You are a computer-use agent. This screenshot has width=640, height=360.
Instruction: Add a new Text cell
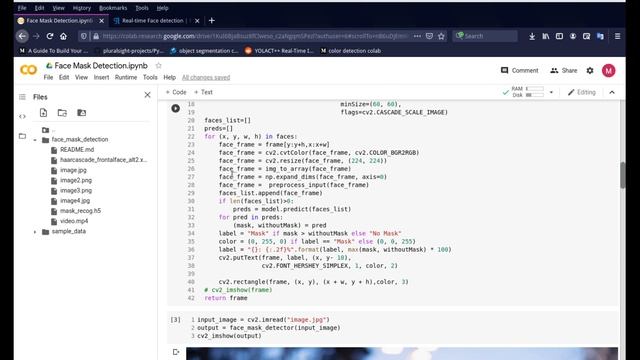click(203, 92)
